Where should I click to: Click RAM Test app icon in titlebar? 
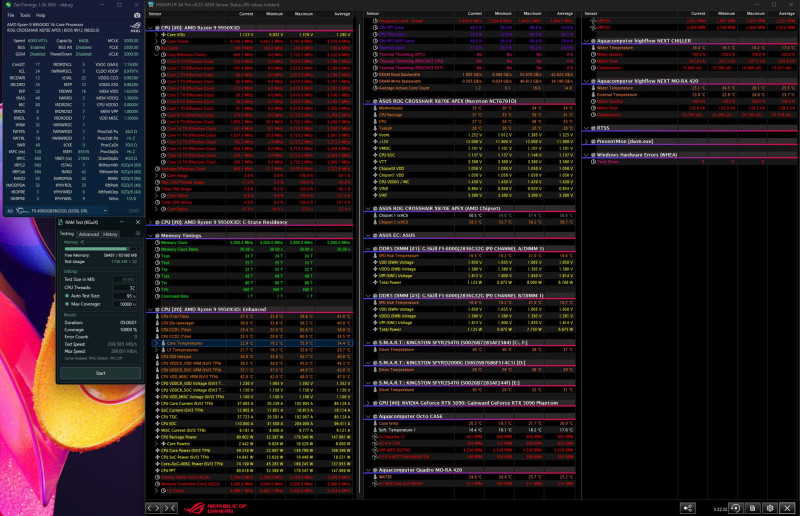[61, 222]
